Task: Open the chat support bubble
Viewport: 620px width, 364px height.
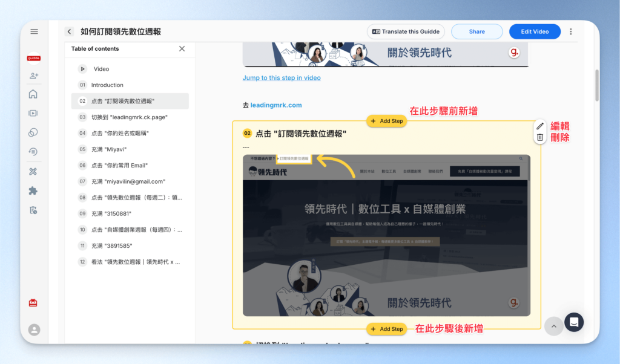Action: click(x=574, y=322)
